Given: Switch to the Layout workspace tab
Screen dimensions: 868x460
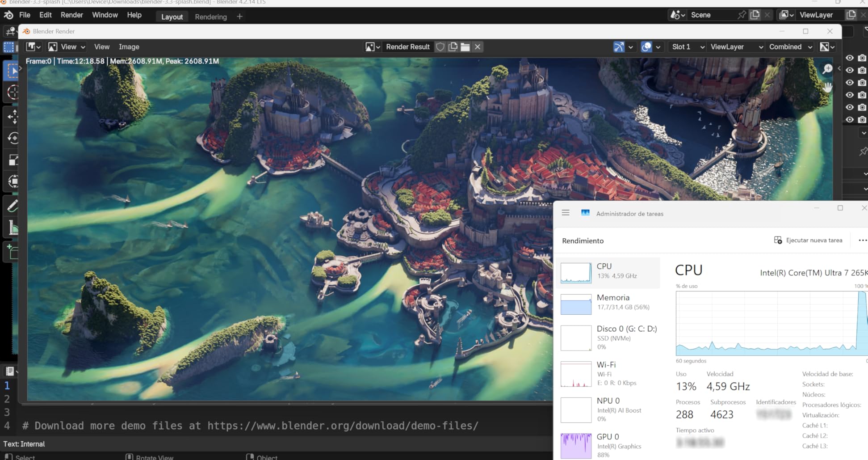Looking at the screenshot, I should tap(172, 17).
